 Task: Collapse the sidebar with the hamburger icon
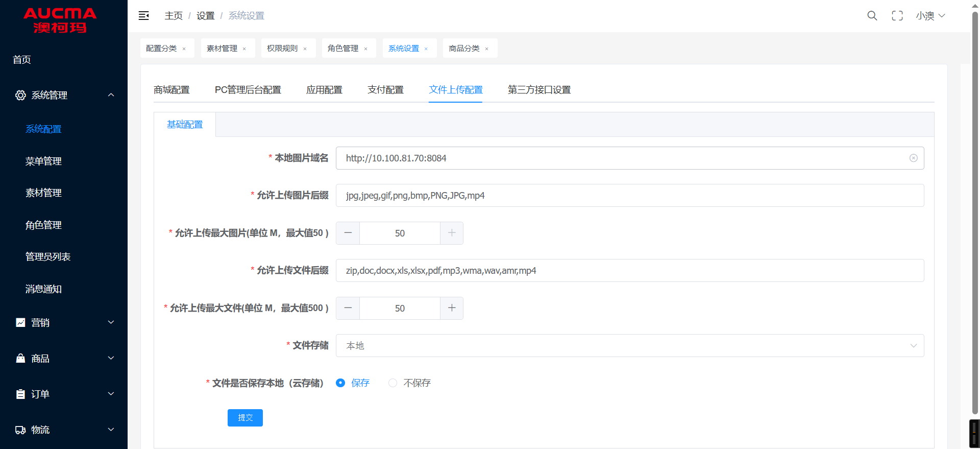click(x=144, y=16)
